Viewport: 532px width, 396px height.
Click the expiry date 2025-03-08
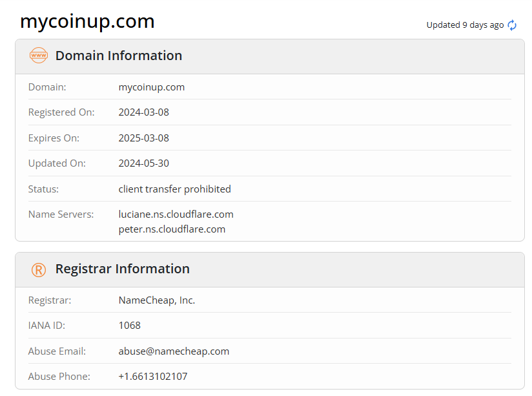pos(144,138)
